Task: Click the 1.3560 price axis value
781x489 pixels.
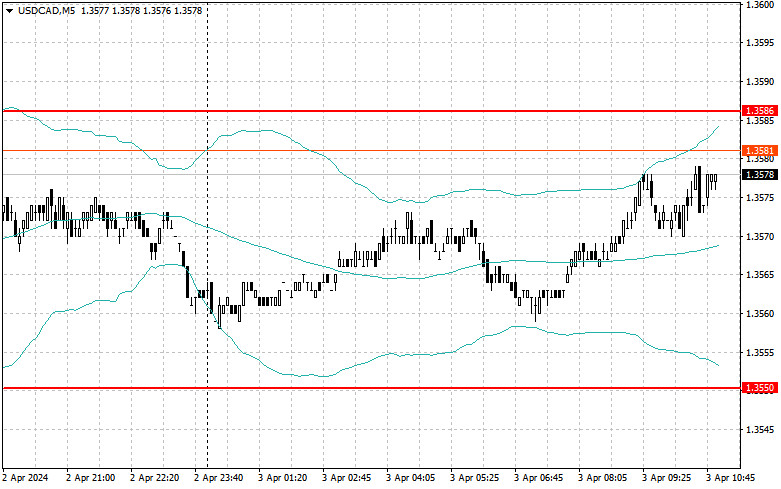Action: 760,314
